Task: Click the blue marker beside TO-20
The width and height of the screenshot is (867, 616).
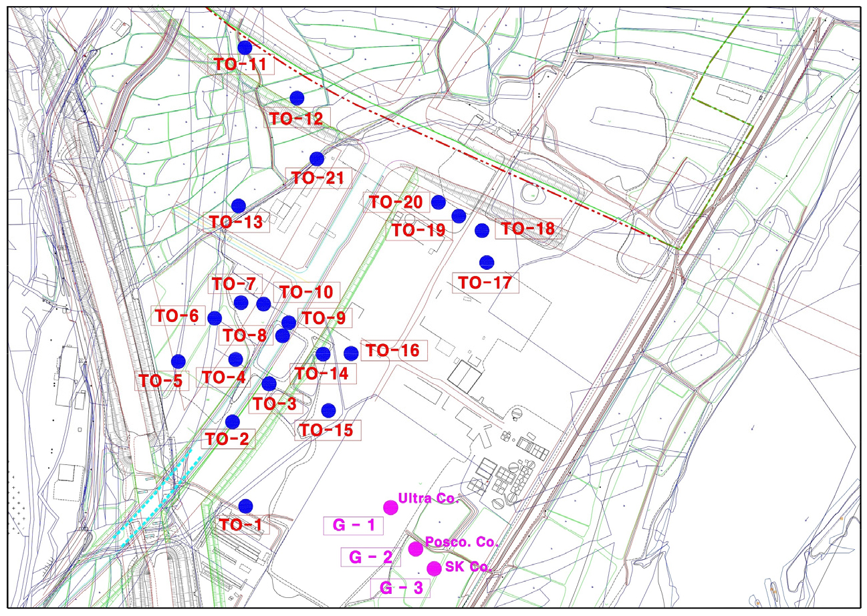Action: (439, 202)
